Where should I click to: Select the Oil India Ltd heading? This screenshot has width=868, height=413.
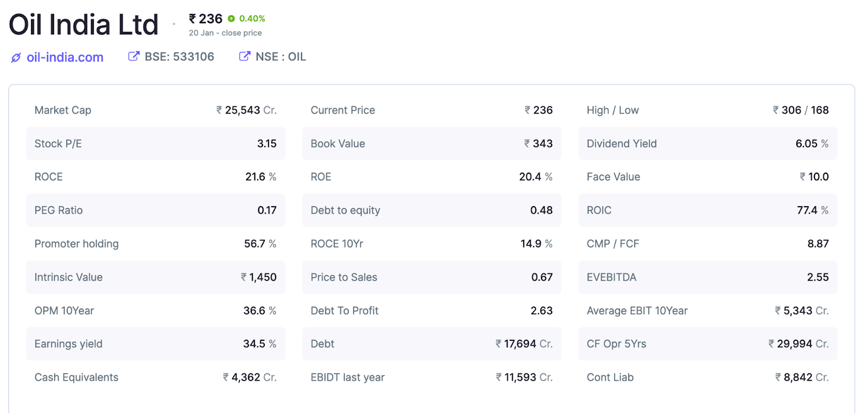pyautogui.click(x=84, y=24)
